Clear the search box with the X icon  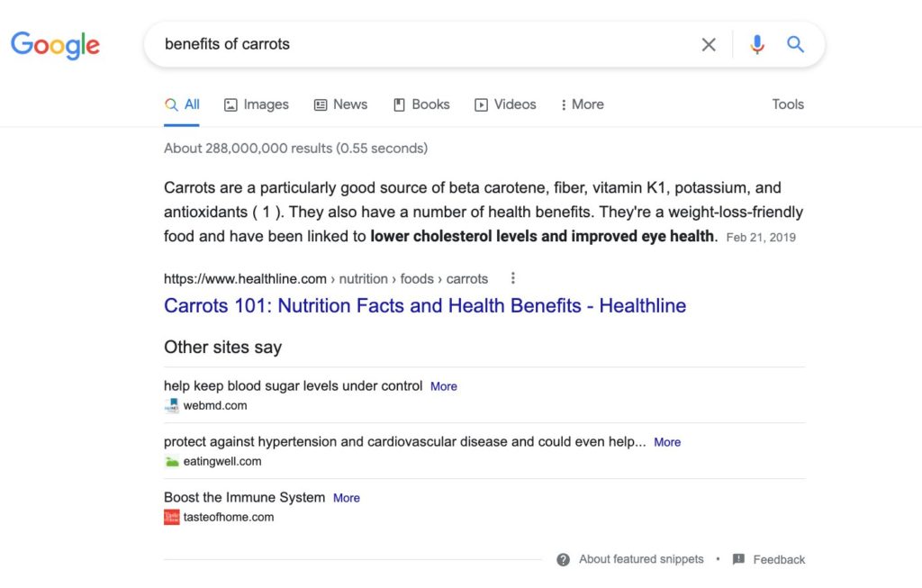tap(709, 44)
